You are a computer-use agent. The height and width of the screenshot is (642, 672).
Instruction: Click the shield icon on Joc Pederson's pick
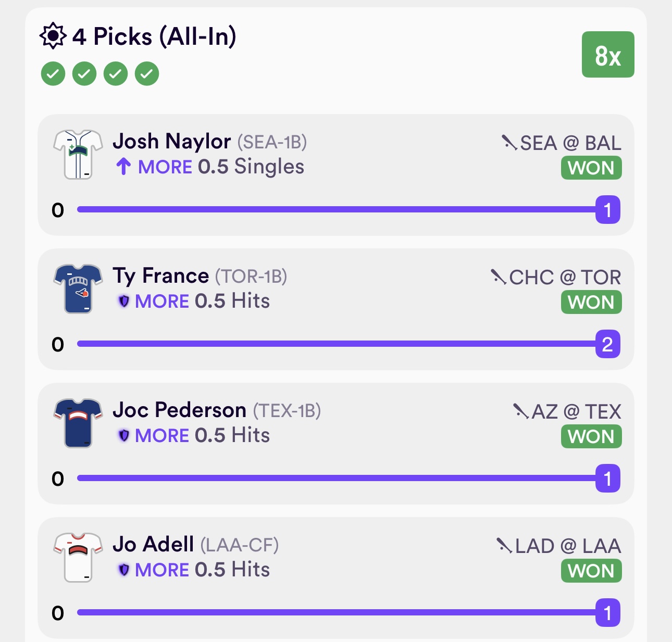(123, 435)
